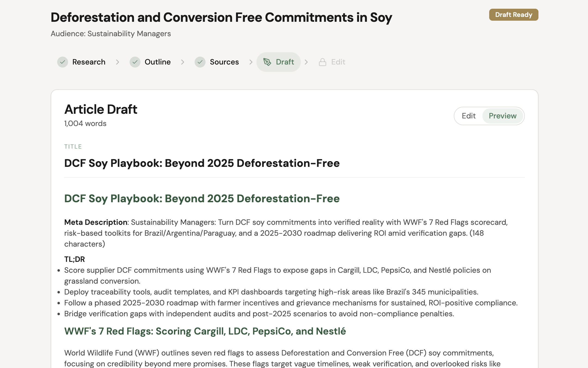Go to the Sources workflow step
Screen dimensions: 588x368
point(224,62)
